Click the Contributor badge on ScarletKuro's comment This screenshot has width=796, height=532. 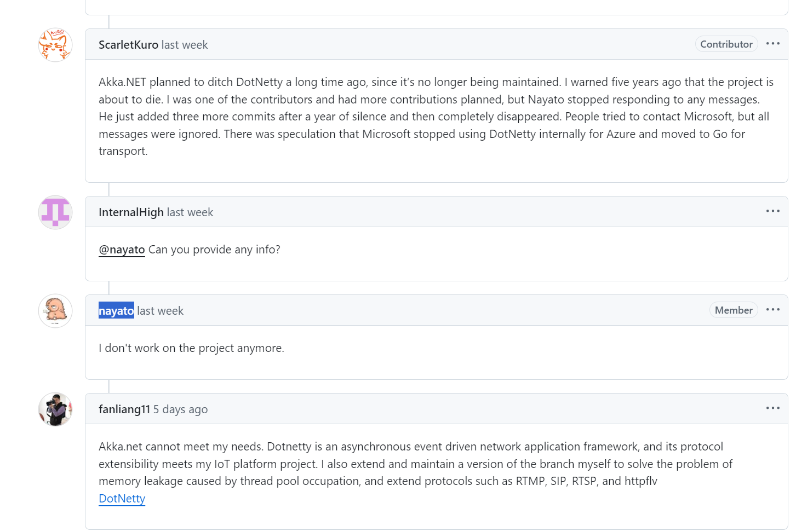(x=726, y=44)
